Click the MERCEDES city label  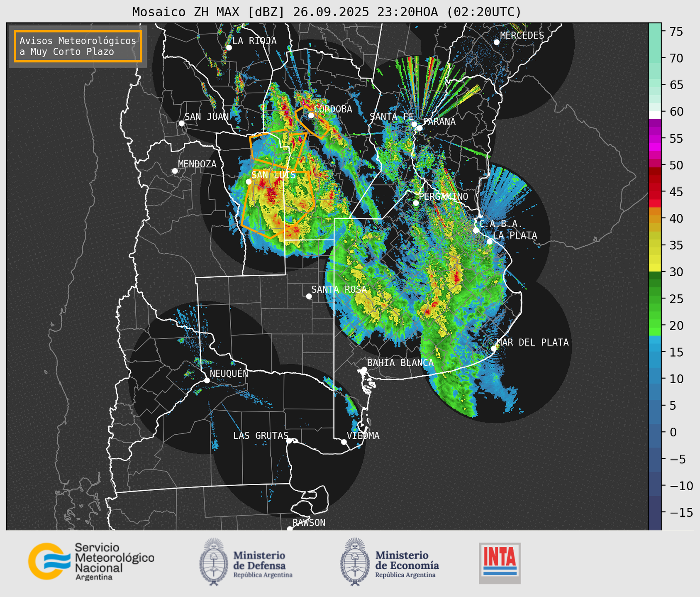[522, 36]
